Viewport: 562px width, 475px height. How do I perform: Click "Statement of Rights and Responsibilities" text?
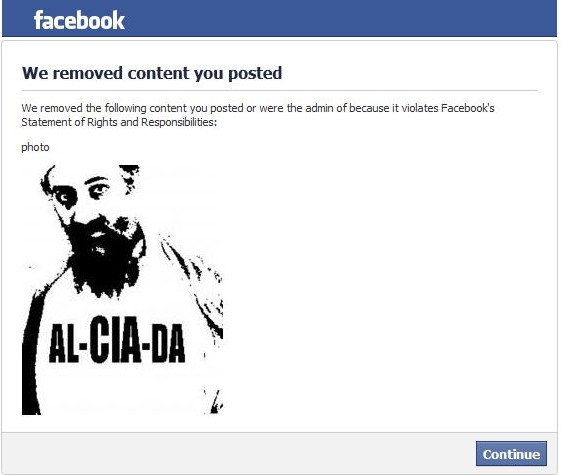click(x=118, y=122)
